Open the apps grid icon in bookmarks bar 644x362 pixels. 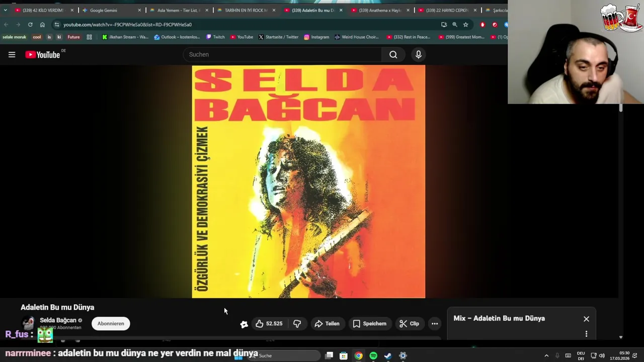[x=90, y=37]
